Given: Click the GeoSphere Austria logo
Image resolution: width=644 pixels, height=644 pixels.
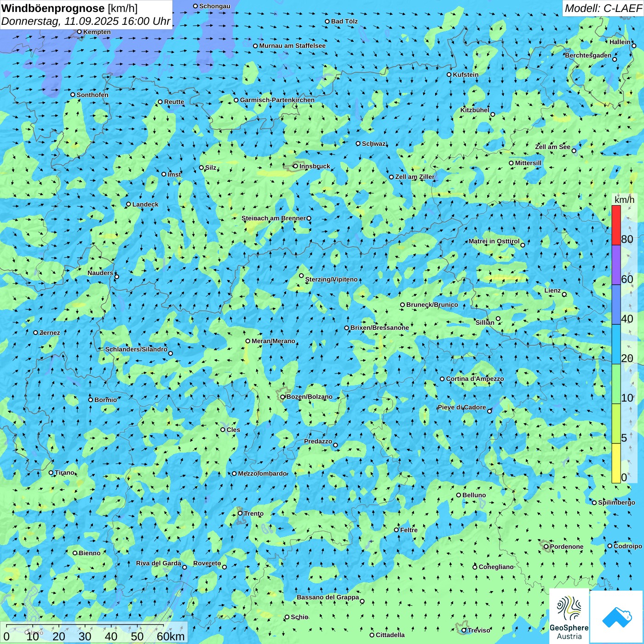Looking at the screenshot, I should pos(569,616).
